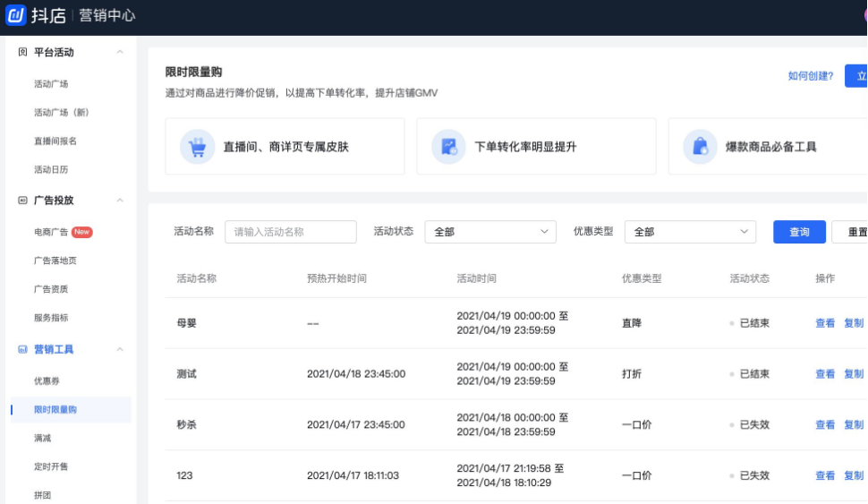868x504 pixels.
Task: View the 测试 activity
Action: point(825,374)
